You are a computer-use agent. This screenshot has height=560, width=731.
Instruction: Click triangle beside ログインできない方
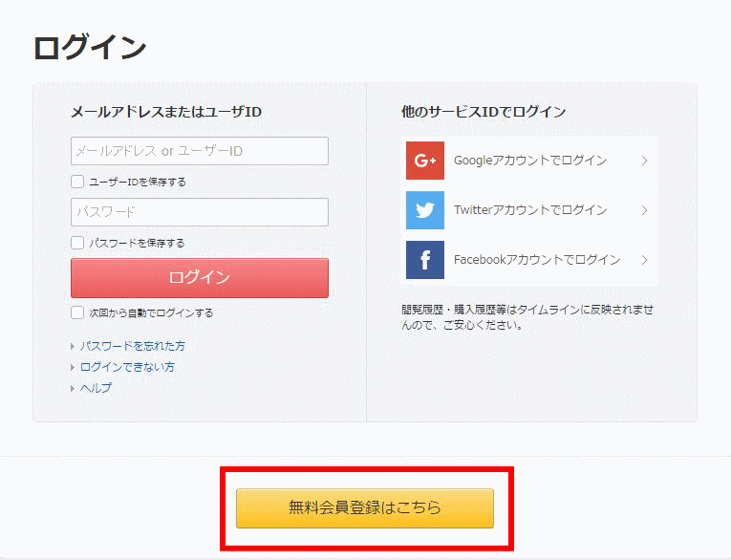[73, 368]
